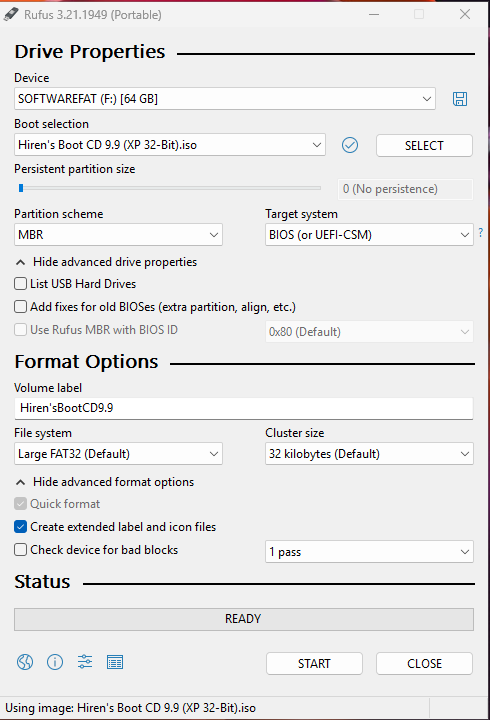Open the language globe icon
Image resolution: width=490 pixels, height=720 pixels.
(25, 662)
